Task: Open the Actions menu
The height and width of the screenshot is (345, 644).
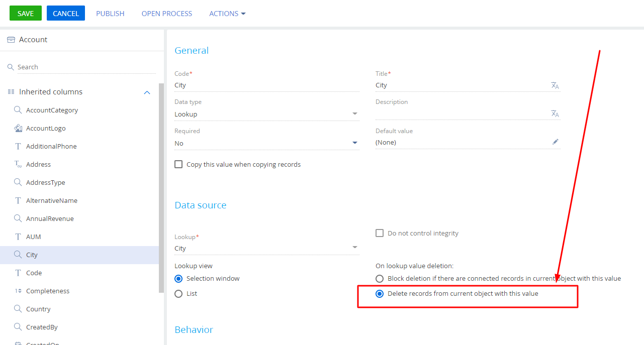Action: pos(227,14)
